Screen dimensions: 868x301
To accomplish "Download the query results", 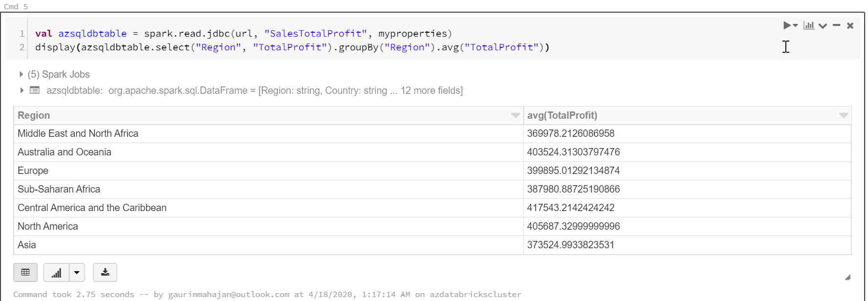I will (x=105, y=273).
